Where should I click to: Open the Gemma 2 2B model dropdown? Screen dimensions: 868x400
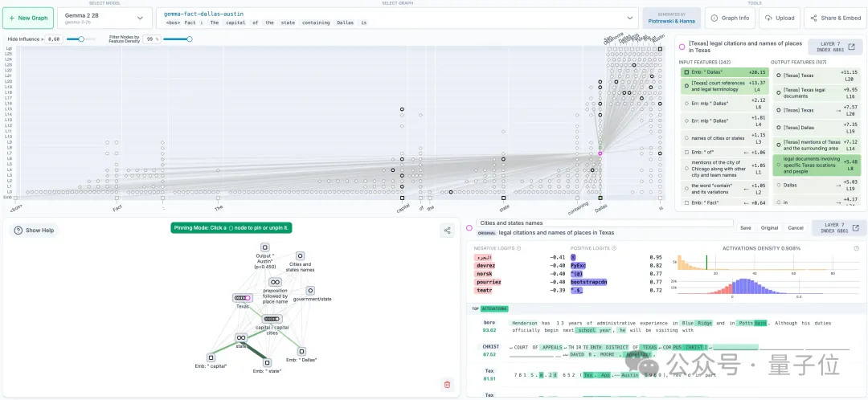104,18
